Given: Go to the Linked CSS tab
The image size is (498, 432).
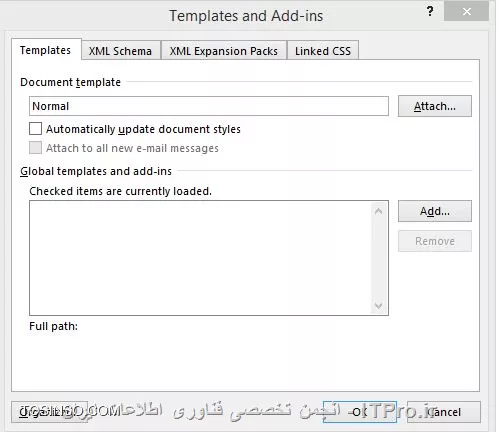Looking at the screenshot, I should coord(323,51).
